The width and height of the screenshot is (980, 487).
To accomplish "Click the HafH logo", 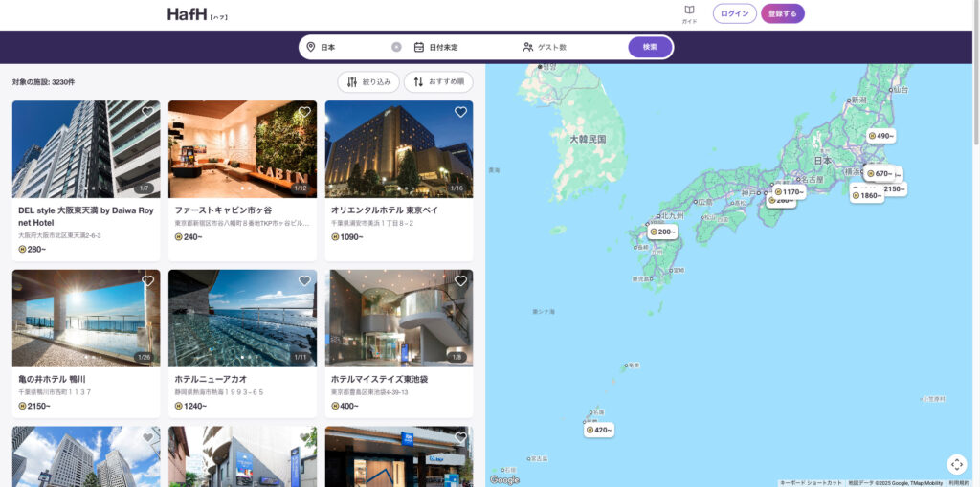I will pyautogui.click(x=197, y=14).
